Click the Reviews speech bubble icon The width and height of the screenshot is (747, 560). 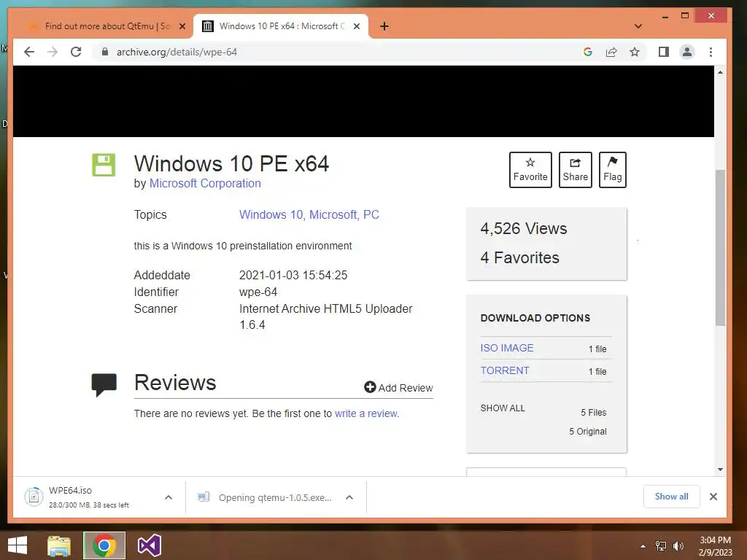click(104, 385)
